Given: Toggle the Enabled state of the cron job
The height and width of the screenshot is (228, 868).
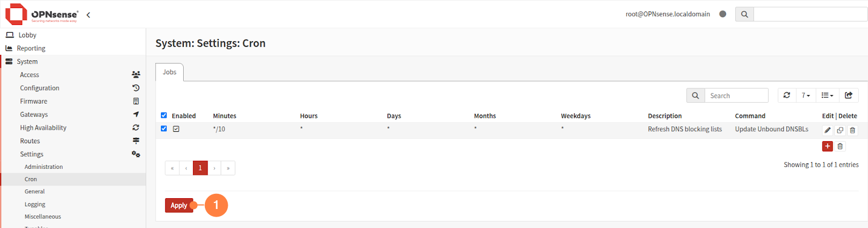Looking at the screenshot, I should [x=176, y=129].
